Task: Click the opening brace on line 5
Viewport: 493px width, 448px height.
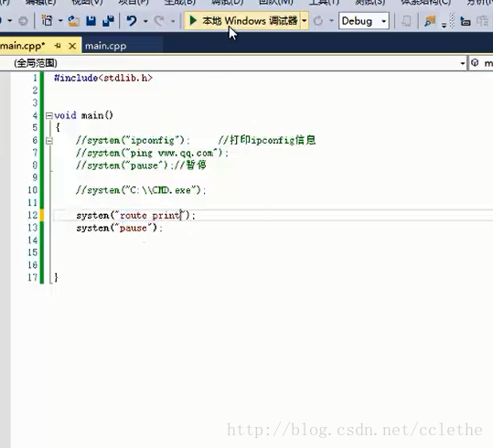Action: [x=58, y=128]
